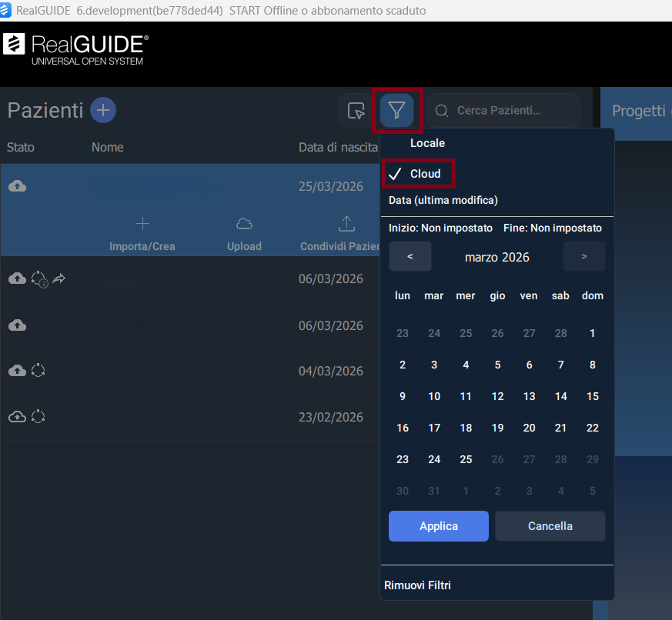Click Rimuovi Filtri to clear filters

[417, 585]
